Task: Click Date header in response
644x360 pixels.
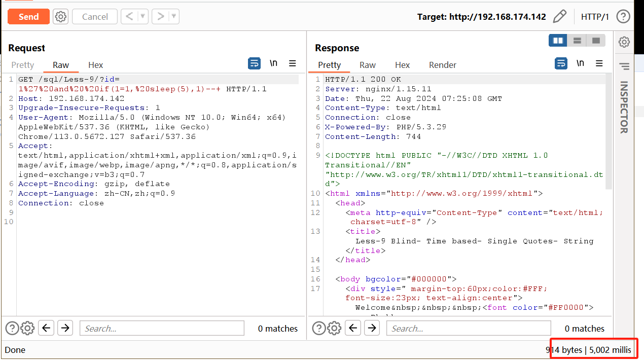Action: [x=413, y=98]
